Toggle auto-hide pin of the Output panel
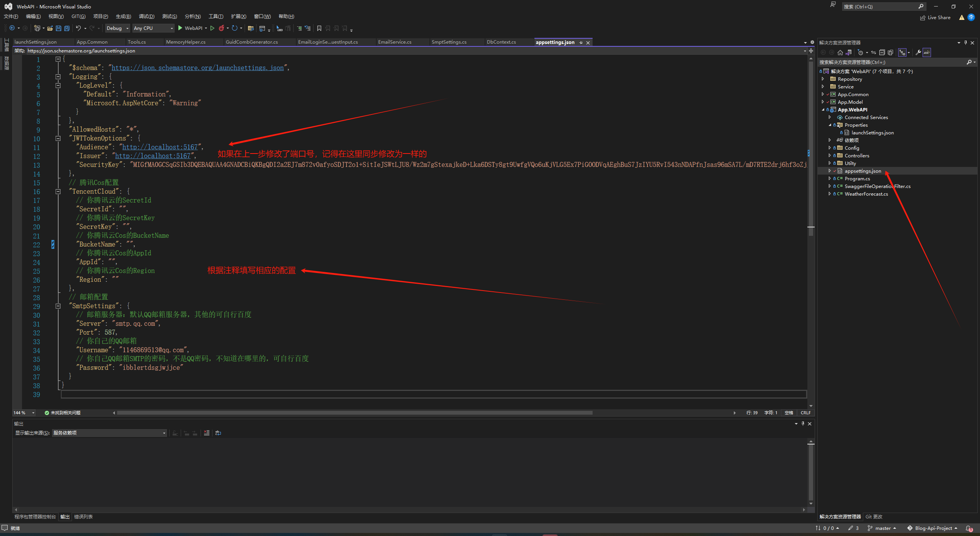 click(x=803, y=423)
